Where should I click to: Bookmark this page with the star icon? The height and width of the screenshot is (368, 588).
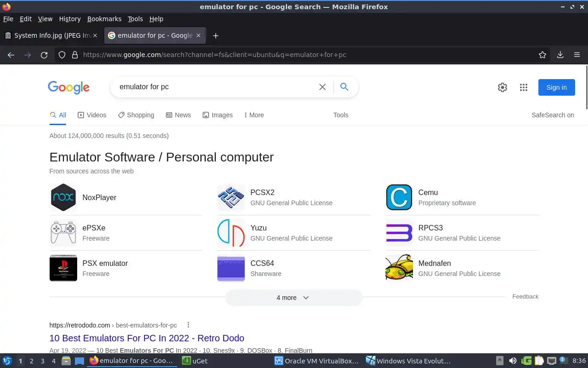[x=543, y=55]
